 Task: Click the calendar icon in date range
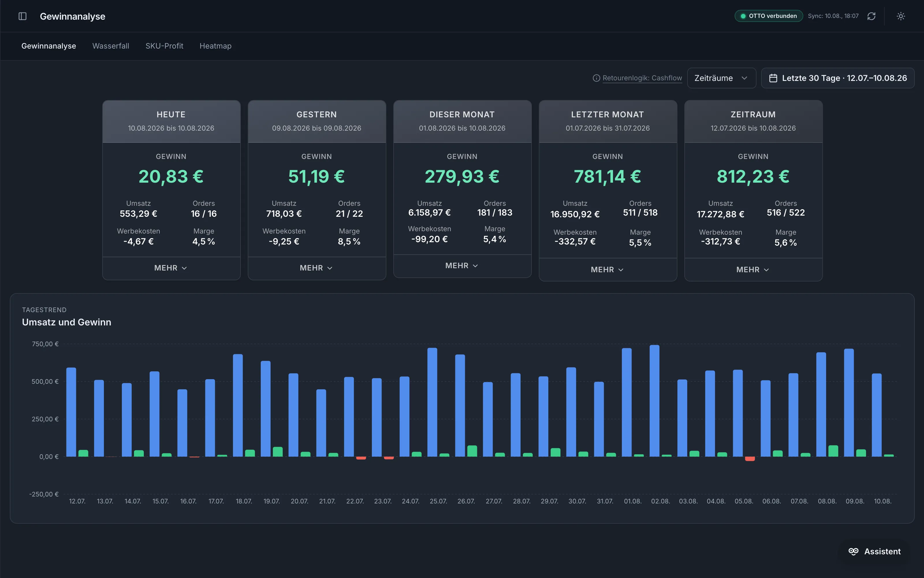pos(773,78)
